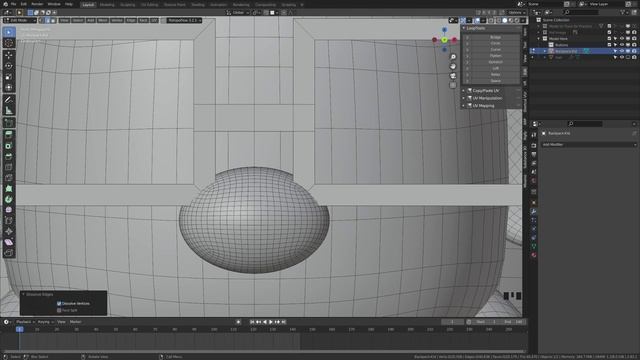Expand the UV Mapping panel
Image resolution: width=640 pixels, height=360 pixels.
click(464, 106)
